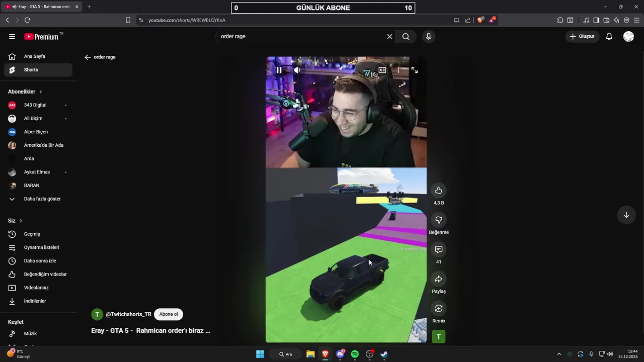Open the short's three-dot options menu

(398, 70)
